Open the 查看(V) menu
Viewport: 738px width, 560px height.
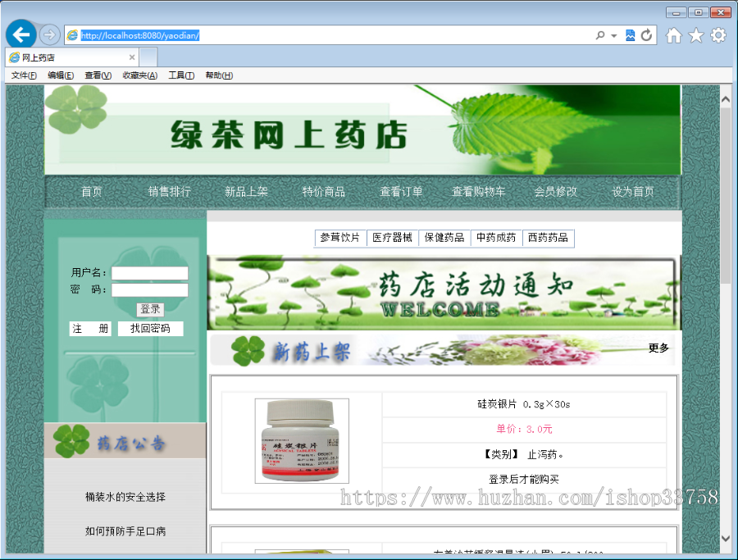[96, 75]
